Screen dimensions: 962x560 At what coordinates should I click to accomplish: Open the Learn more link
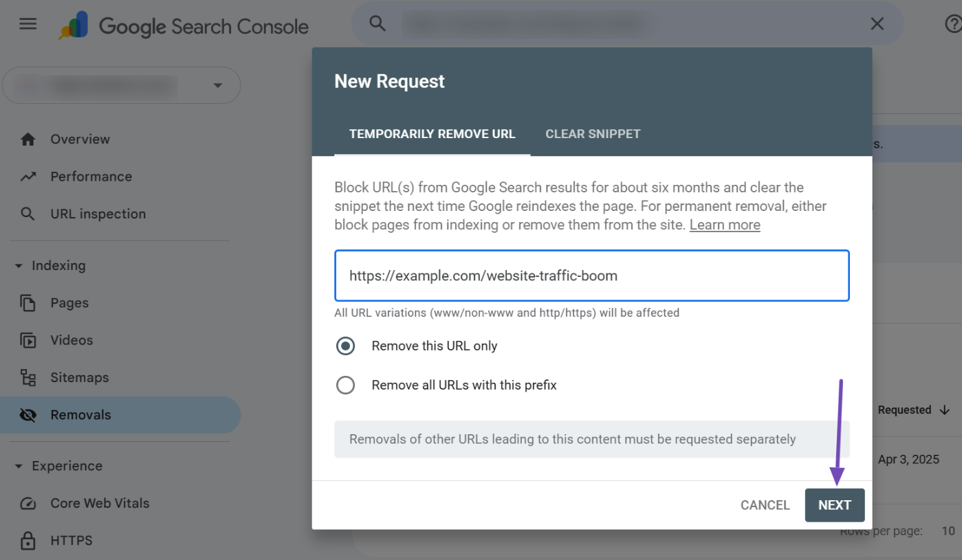point(725,225)
